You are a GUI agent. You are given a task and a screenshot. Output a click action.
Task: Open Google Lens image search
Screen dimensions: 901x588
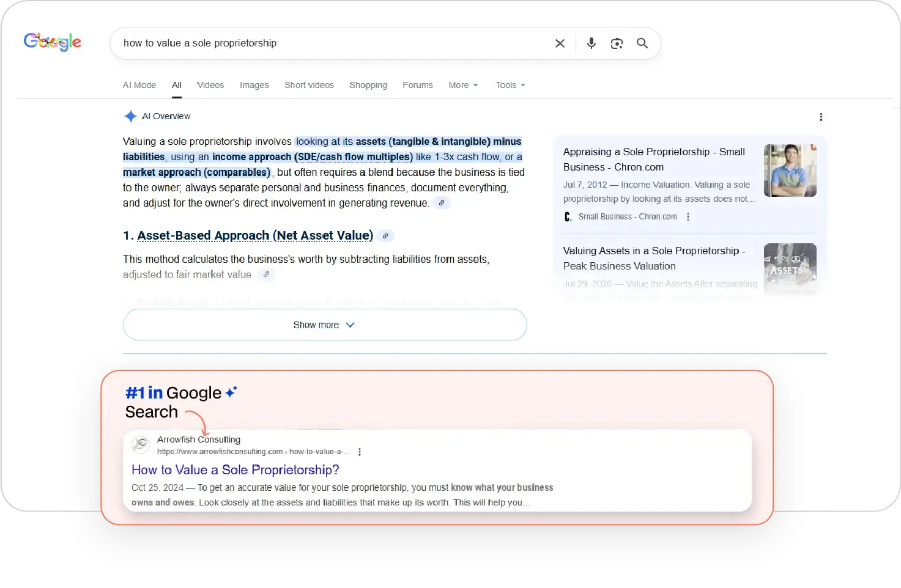click(x=617, y=43)
